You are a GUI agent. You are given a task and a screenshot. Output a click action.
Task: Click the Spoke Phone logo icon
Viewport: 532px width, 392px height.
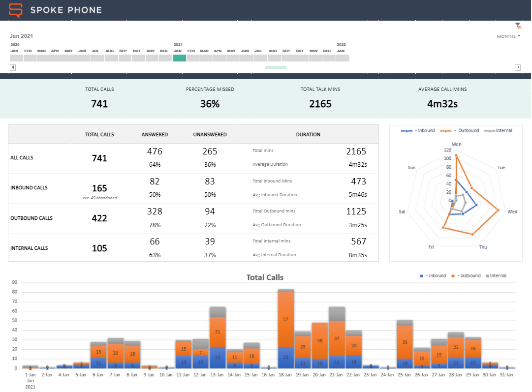(x=16, y=10)
